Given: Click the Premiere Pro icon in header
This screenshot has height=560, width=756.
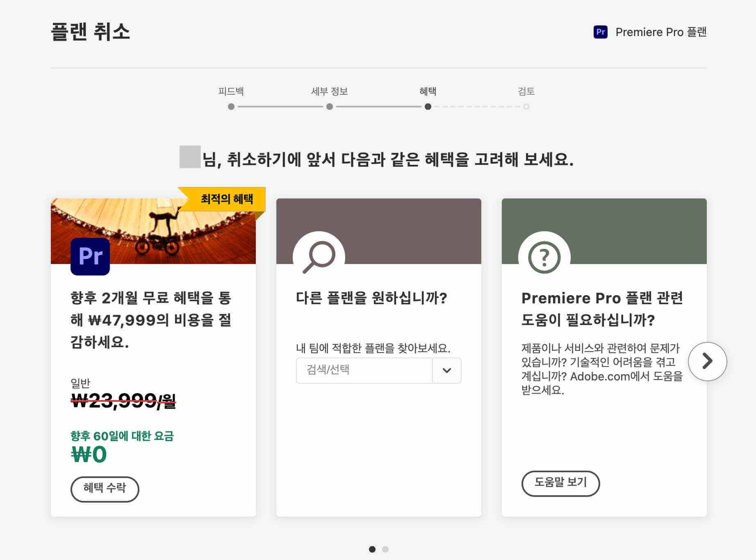Looking at the screenshot, I should [600, 32].
